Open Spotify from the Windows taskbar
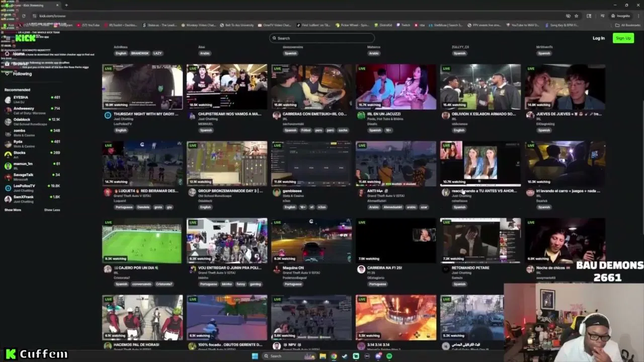The image size is (644, 362). (x=389, y=356)
